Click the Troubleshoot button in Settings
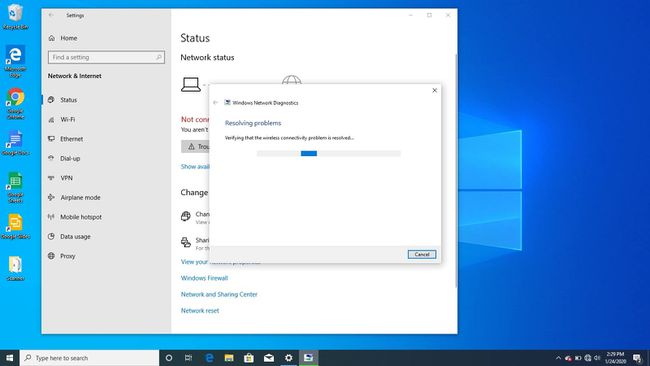The height and width of the screenshot is (366, 650). pyautogui.click(x=195, y=146)
